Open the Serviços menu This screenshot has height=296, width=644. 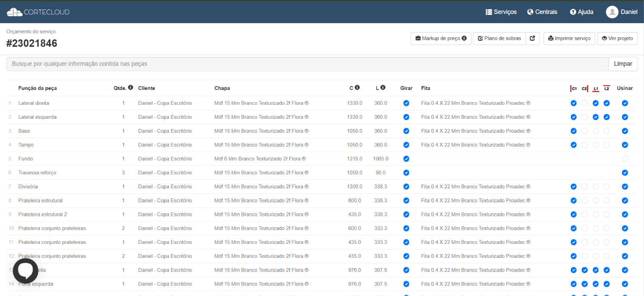(501, 12)
